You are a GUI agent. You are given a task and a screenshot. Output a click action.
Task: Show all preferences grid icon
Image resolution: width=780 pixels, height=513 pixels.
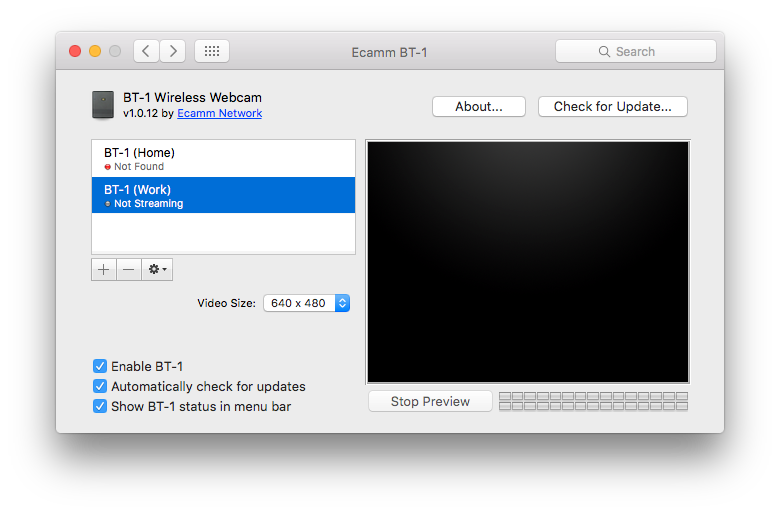point(212,51)
